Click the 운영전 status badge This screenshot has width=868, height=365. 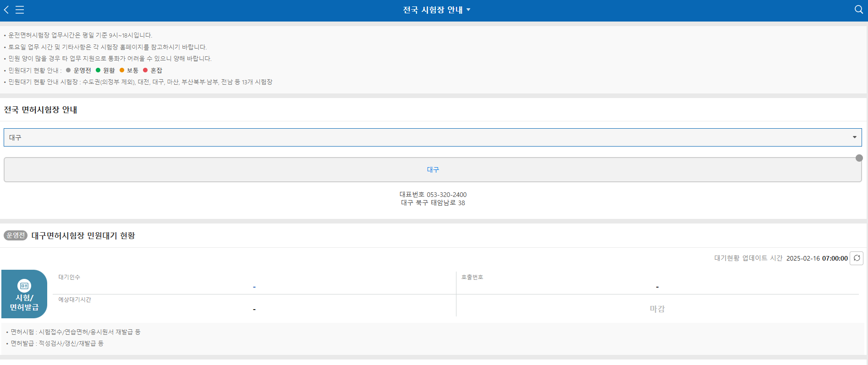click(x=16, y=235)
